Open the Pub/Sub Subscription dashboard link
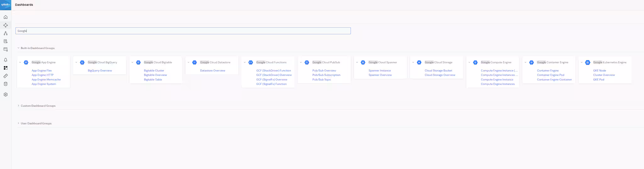Viewport: 644px width, 169px height. point(326,75)
